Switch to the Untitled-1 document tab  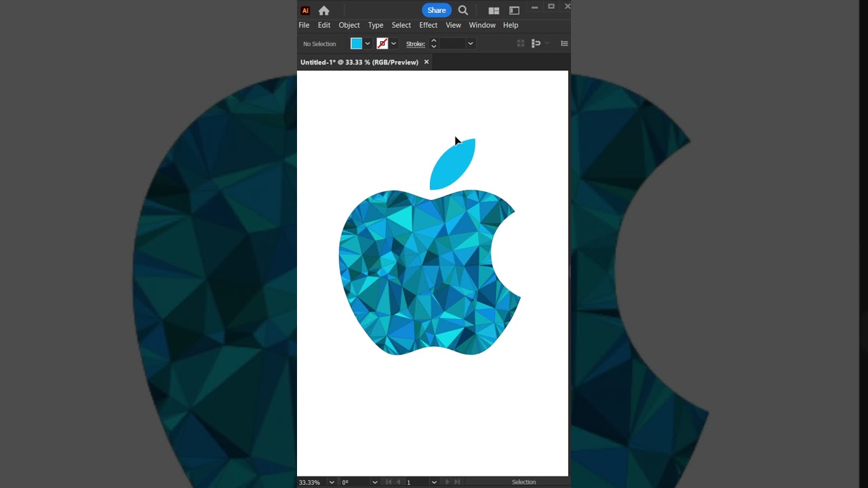[x=359, y=62]
